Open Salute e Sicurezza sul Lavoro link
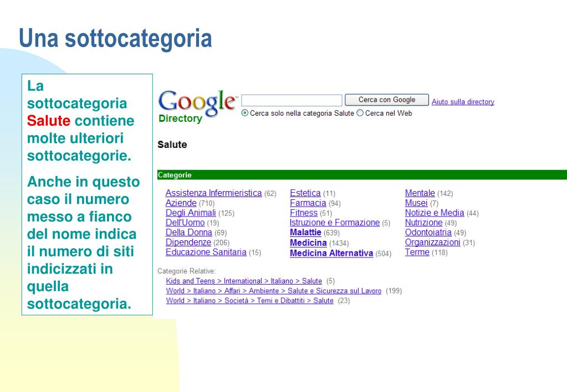Viewport: 567px width, 392px height. point(274,291)
